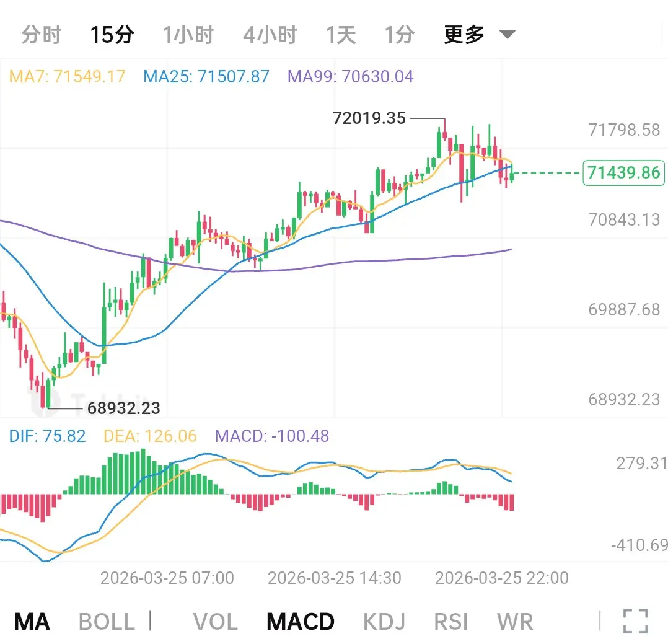Enable the BOLL indicator
Image resolution: width=668 pixels, height=644 pixels.
click(x=107, y=622)
